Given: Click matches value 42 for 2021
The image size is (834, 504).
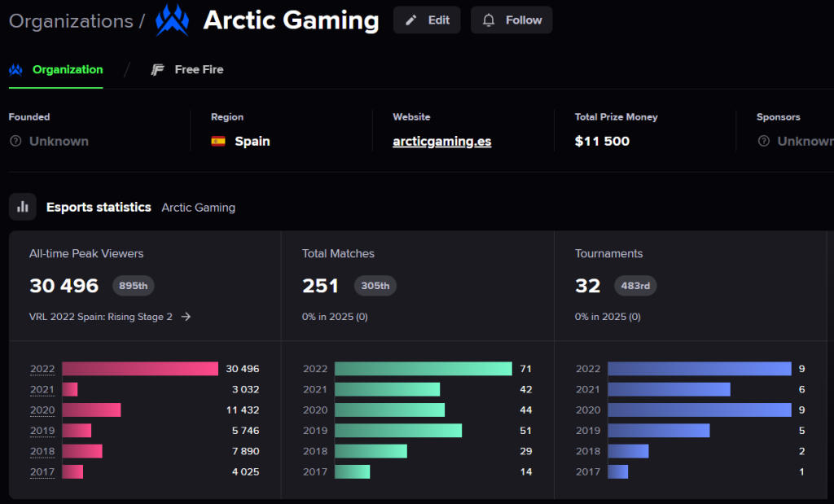Looking at the screenshot, I should pyautogui.click(x=525, y=389).
